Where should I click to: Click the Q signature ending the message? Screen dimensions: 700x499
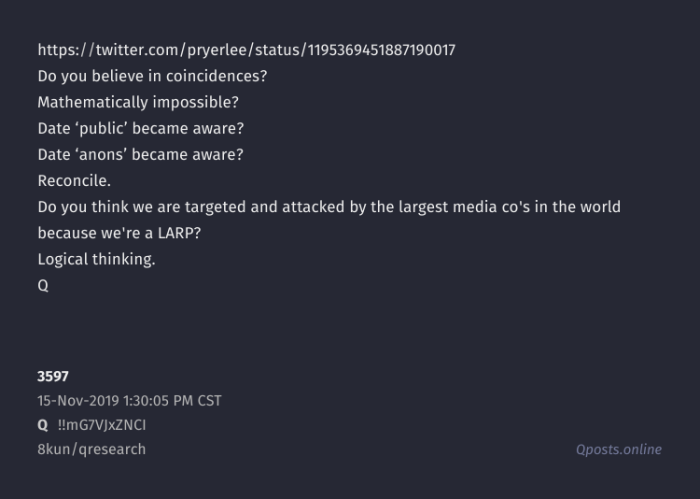tap(43, 285)
